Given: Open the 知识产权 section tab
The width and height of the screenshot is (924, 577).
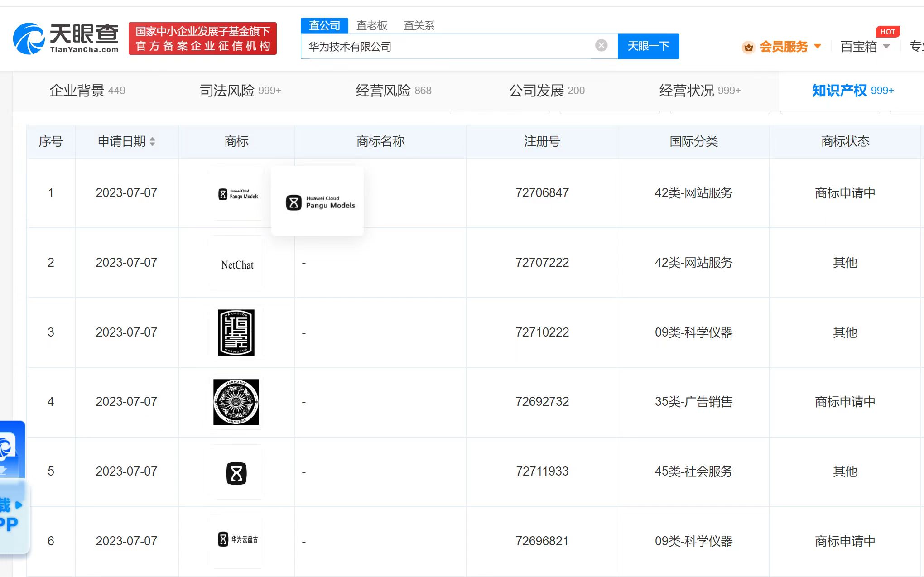Looking at the screenshot, I should click(853, 91).
